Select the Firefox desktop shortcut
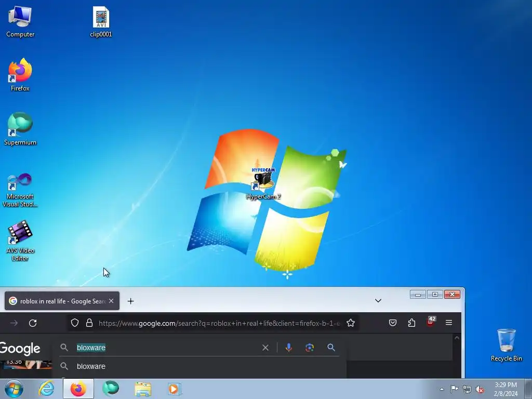Viewport: 532px width, 399px height. coord(20,75)
